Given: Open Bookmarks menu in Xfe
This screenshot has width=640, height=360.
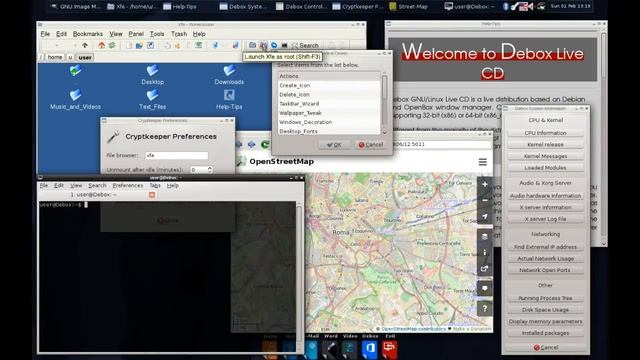Looking at the screenshot, I should pos(88,34).
